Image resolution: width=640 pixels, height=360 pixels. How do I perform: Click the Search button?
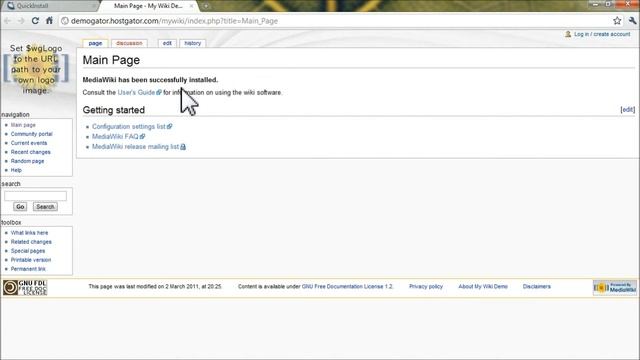45,207
